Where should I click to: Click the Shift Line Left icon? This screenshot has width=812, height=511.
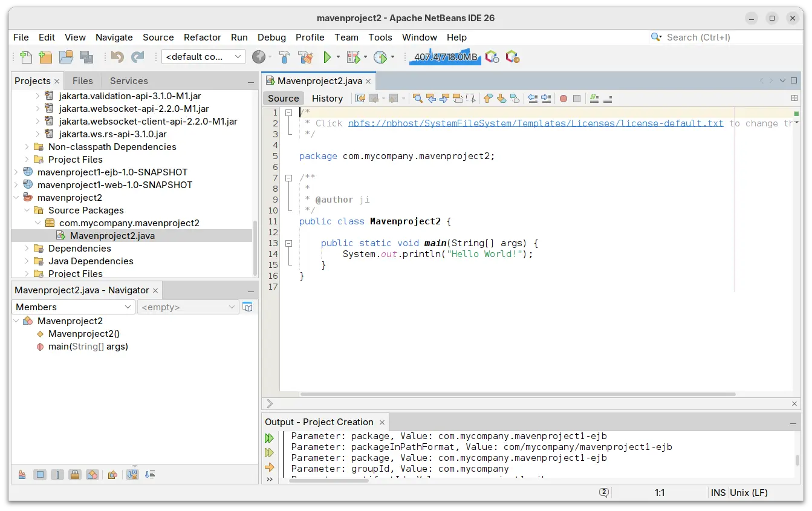coord(533,99)
